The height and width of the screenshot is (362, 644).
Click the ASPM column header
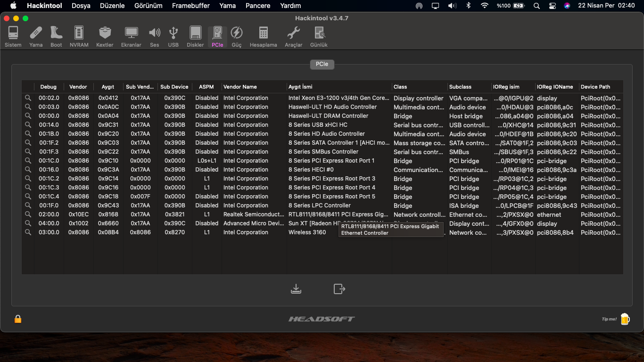click(x=206, y=87)
